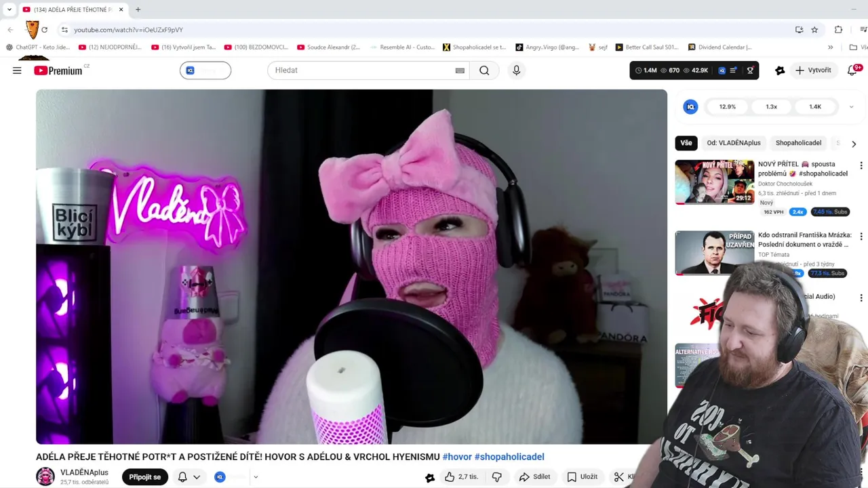This screenshot has height=488, width=868.
Task: Open the on-screen keyboard icon in search
Action: click(x=460, y=70)
